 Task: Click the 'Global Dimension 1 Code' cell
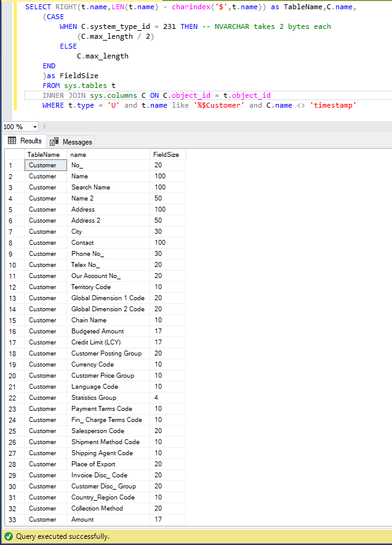tap(108, 298)
